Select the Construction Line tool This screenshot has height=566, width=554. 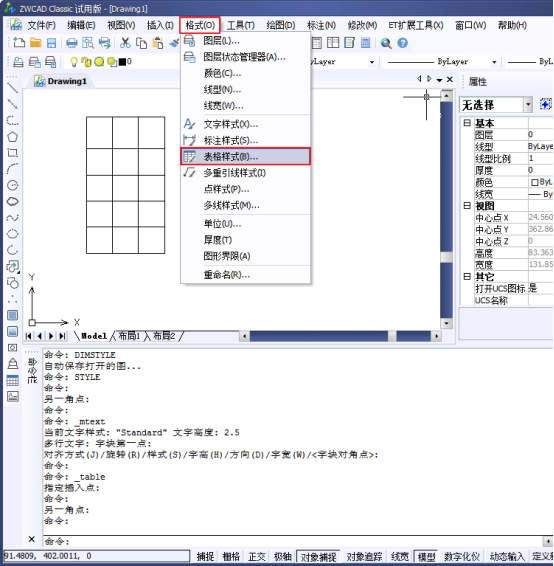click(12, 104)
